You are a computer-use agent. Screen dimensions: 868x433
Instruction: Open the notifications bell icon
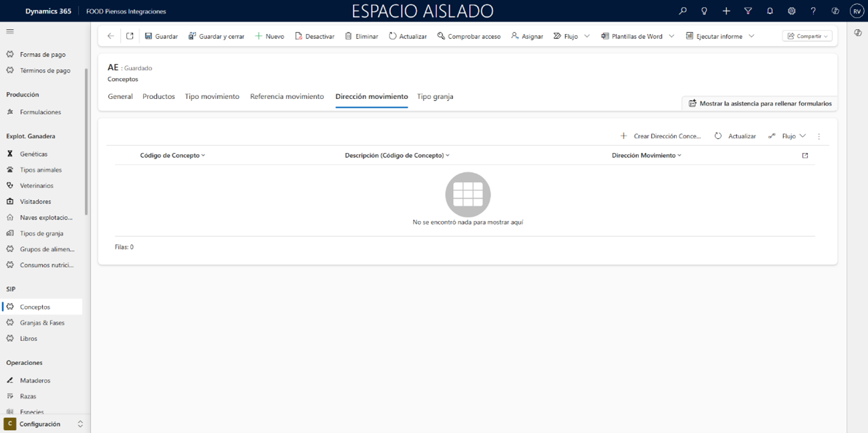coord(770,11)
